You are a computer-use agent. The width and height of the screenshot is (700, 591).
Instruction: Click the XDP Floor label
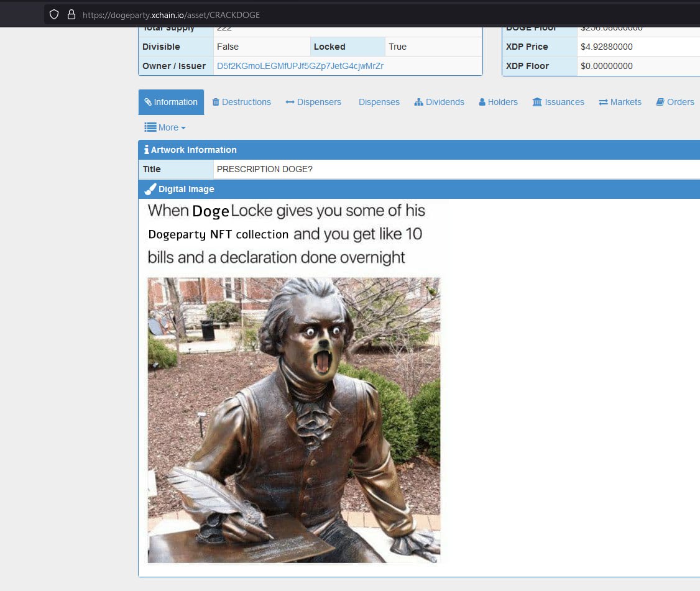[x=527, y=66]
